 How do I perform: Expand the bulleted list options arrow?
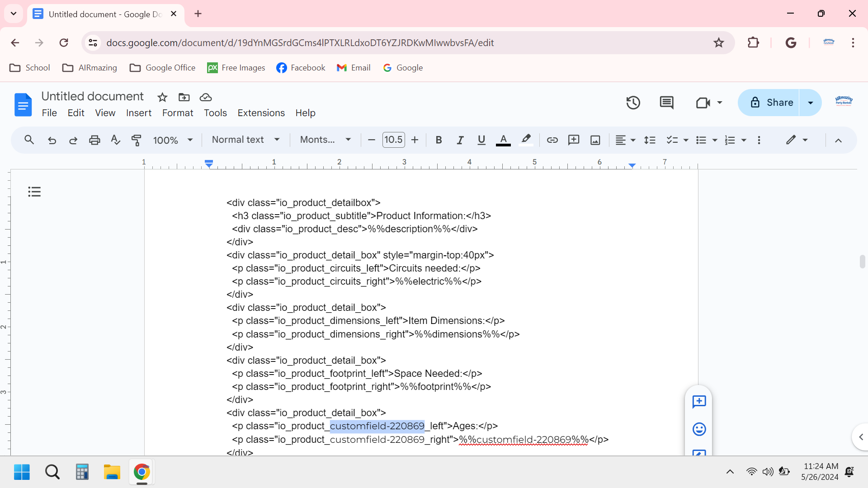(x=715, y=140)
